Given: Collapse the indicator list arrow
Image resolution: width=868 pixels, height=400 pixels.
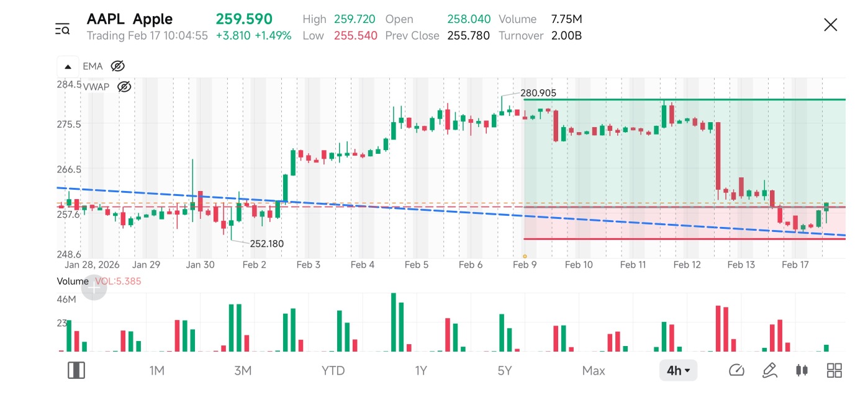Looking at the screenshot, I should pos(68,66).
